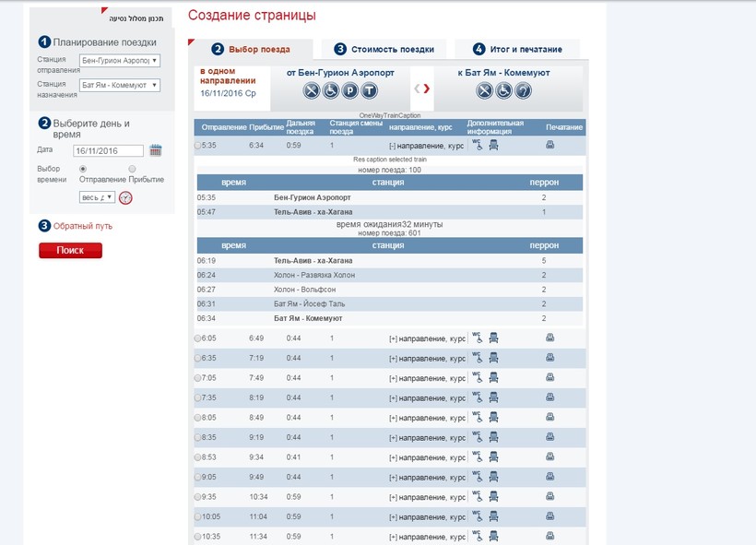This screenshot has width=756, height=545.
Task: Click WC accessibility icon for 7:05 train
Action: (478, 377)
